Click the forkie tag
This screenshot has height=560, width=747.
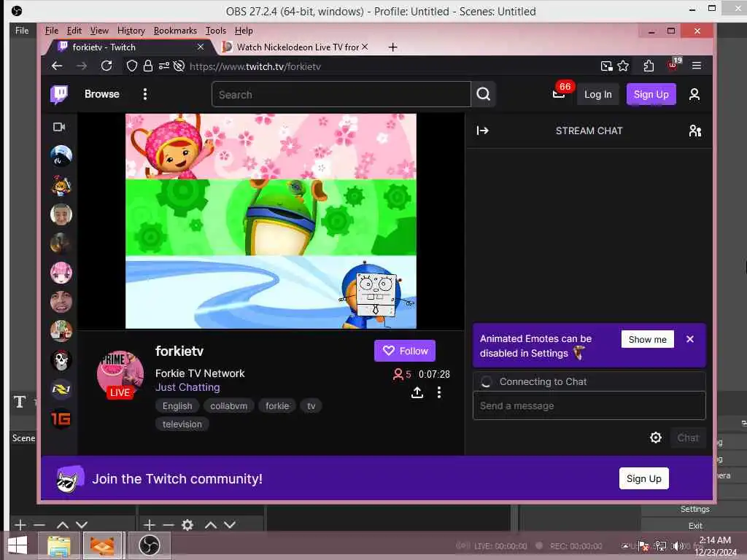tap(277, 405)
